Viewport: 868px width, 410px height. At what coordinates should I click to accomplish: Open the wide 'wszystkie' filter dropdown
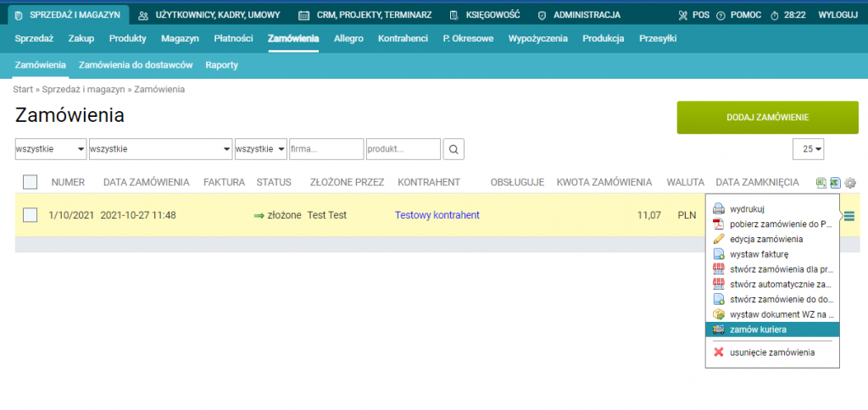tap(160, 149)
